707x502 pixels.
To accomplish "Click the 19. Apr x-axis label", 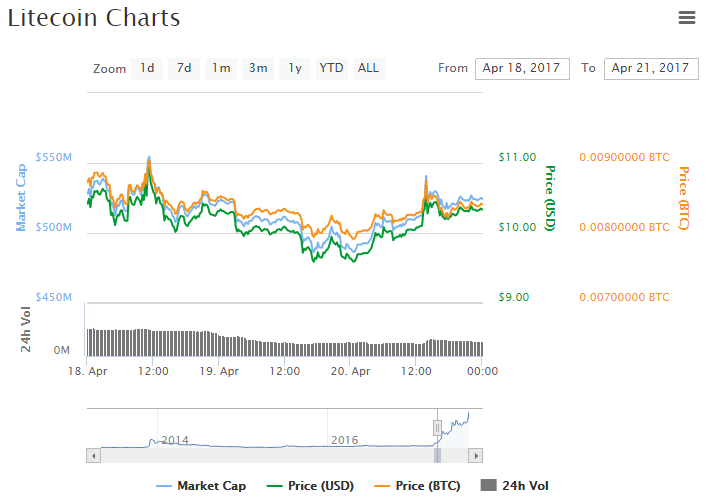I will [x=219, y=371].
